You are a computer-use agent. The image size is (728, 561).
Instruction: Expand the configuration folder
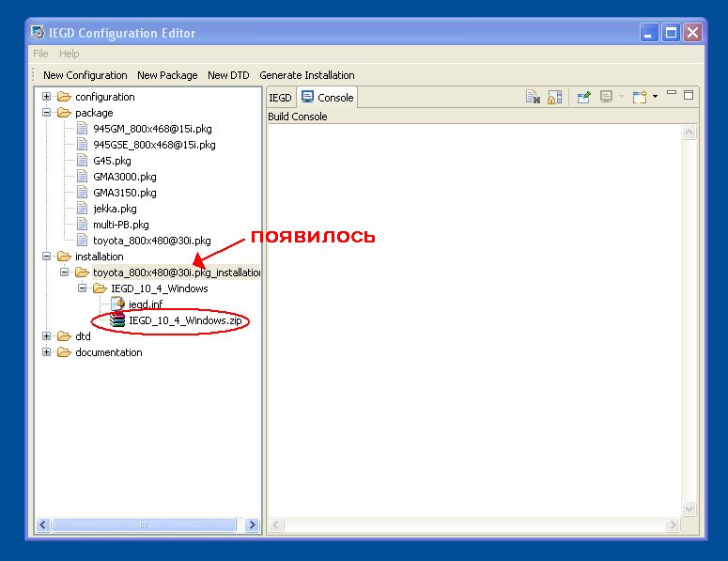(x=47, y=97)
